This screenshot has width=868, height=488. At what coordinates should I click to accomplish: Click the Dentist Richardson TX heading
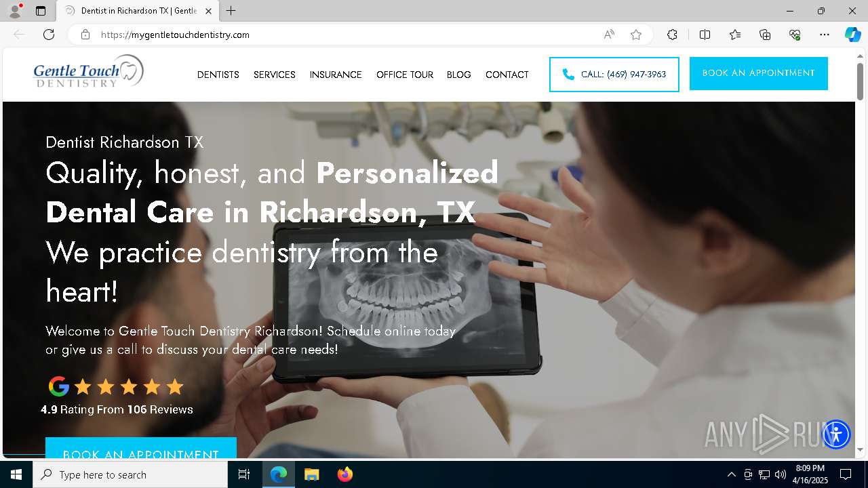tap(125, 142)
